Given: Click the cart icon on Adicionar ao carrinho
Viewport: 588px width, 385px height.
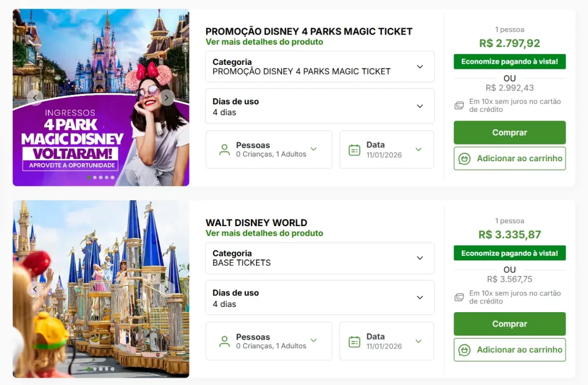Looking at the screenshot, I should [465, 158].
